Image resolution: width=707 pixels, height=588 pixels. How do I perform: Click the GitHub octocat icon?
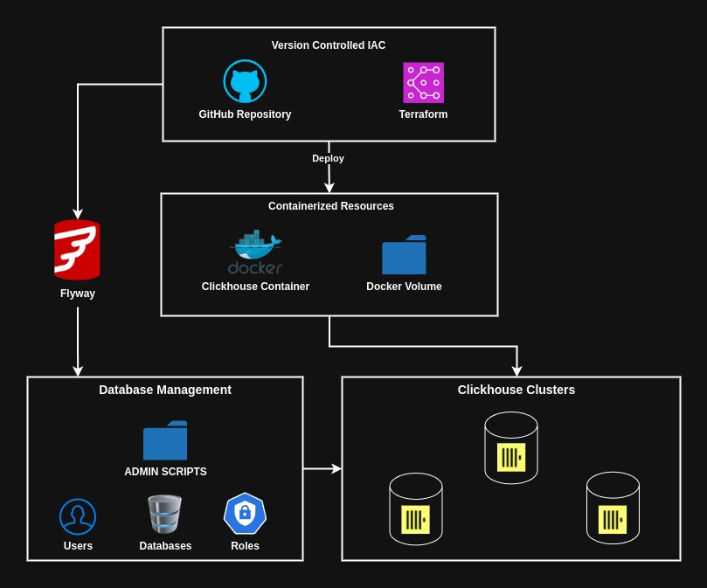point(245,82)
